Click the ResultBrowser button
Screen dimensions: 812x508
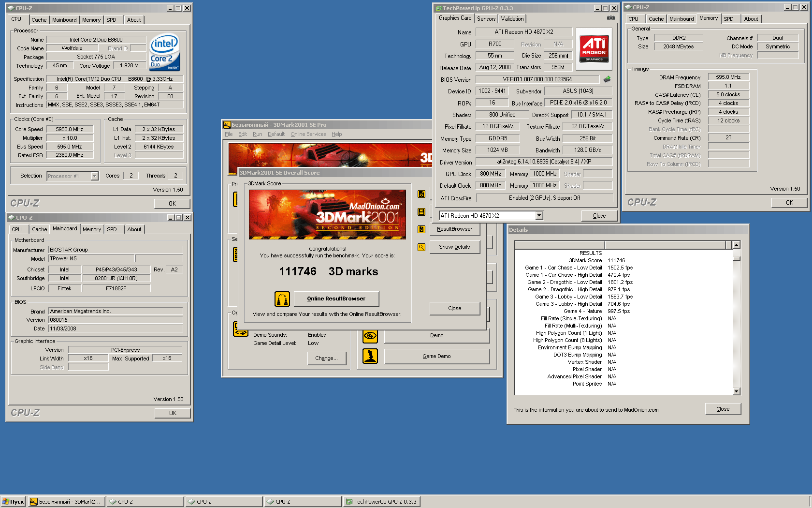point(454,229)
